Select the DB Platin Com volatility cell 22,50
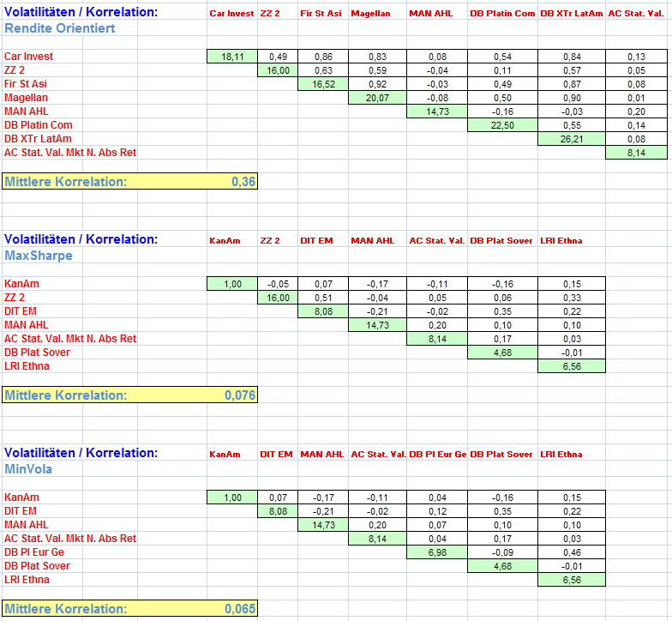 (x=502, y=125)
